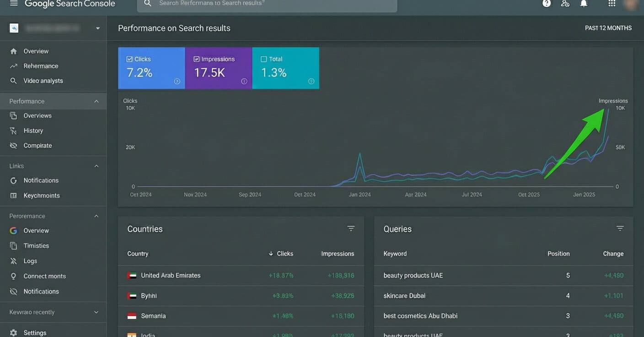View notifications via the bell icon

pyautogui.click(x=584, y=3)
